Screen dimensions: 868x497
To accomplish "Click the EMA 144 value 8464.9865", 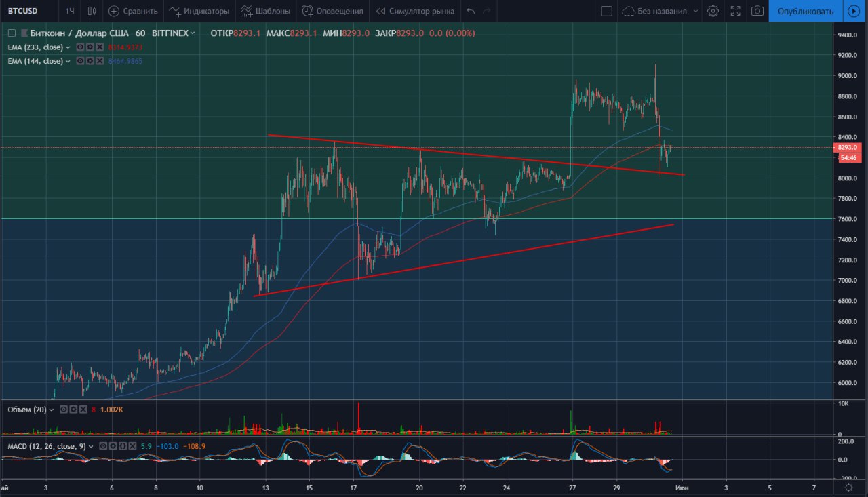I will (125, 61).
